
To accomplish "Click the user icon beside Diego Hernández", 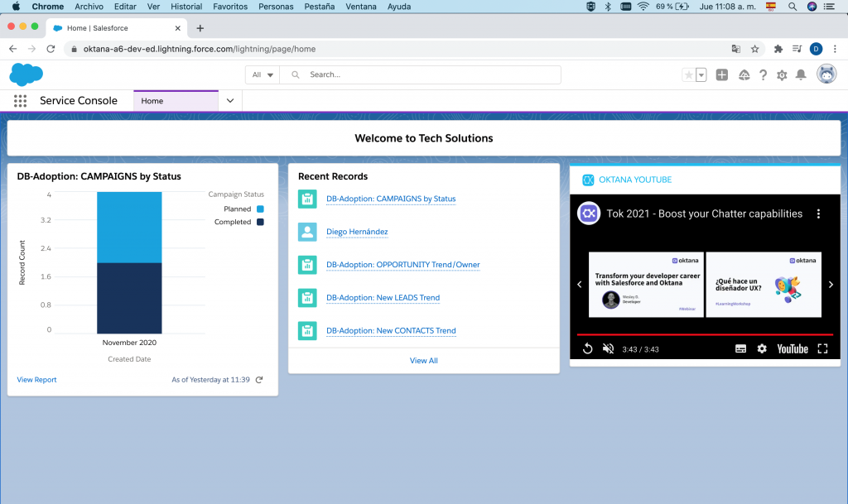I will [x=307, y=232].
